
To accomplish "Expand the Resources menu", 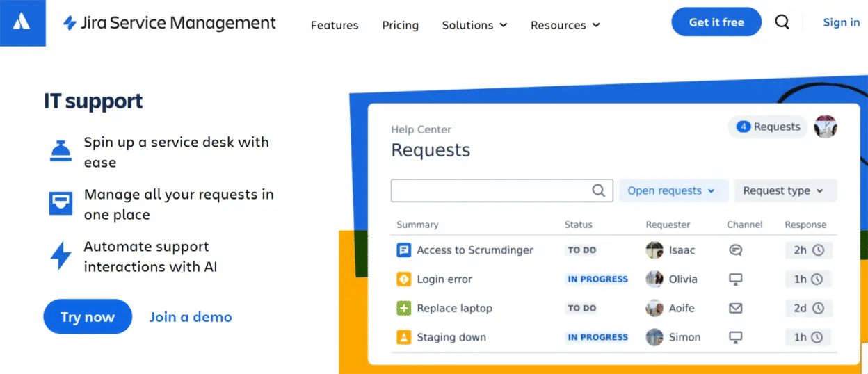I will (565, 25).
